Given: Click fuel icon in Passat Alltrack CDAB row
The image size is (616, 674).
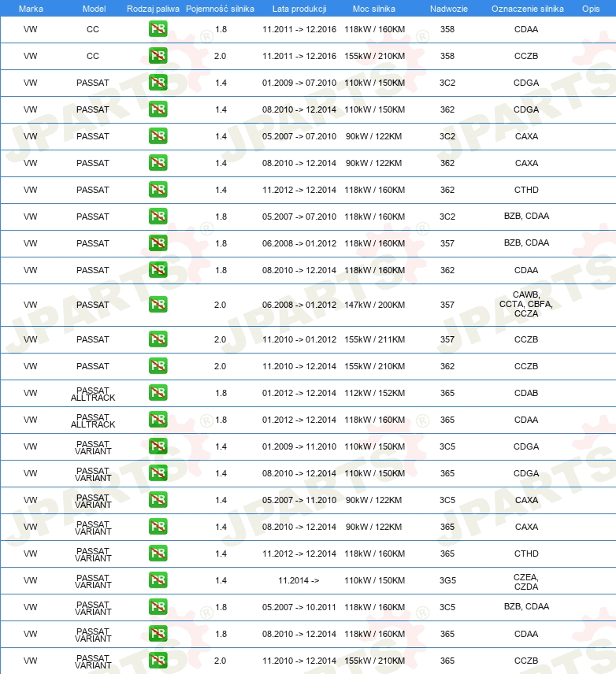Looking at the screenshot, I should [158, 393].
